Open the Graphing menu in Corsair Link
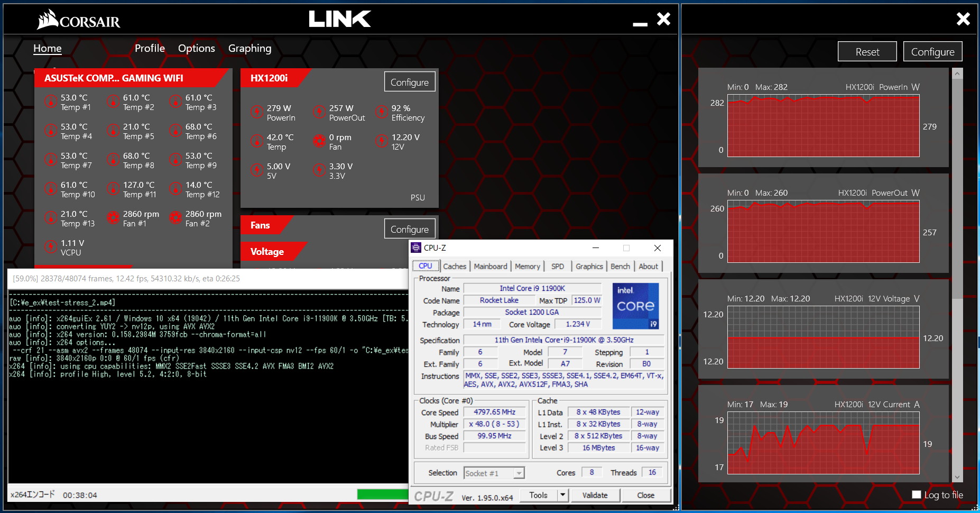The image size is (980, 513). [250, 48]
